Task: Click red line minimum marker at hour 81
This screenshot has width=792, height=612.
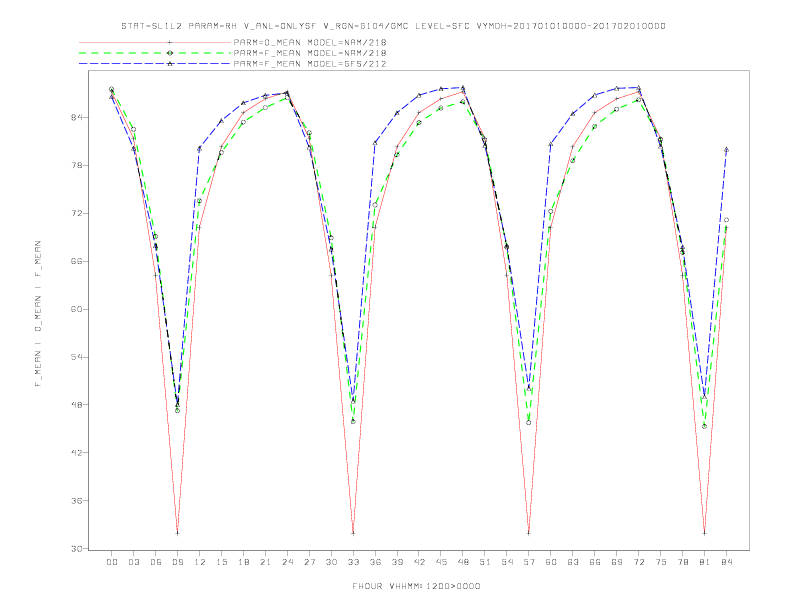Action: [705, 533]
